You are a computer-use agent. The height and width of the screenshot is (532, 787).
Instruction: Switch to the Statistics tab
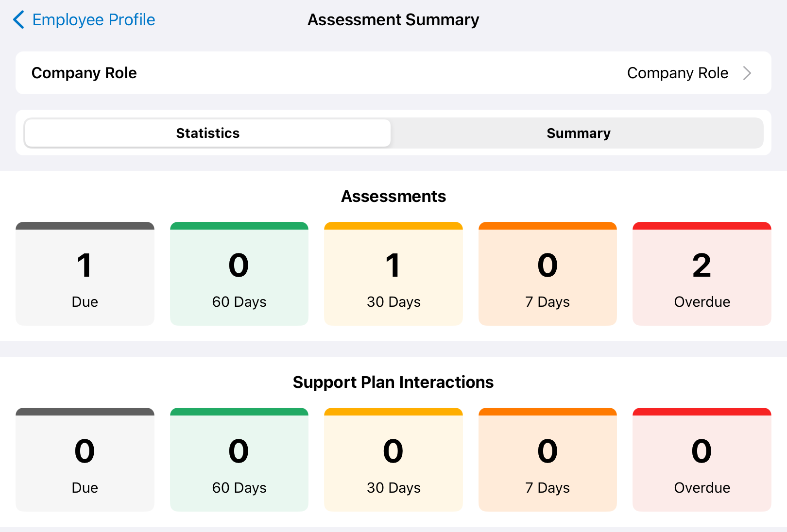click(x=208, y=133)
